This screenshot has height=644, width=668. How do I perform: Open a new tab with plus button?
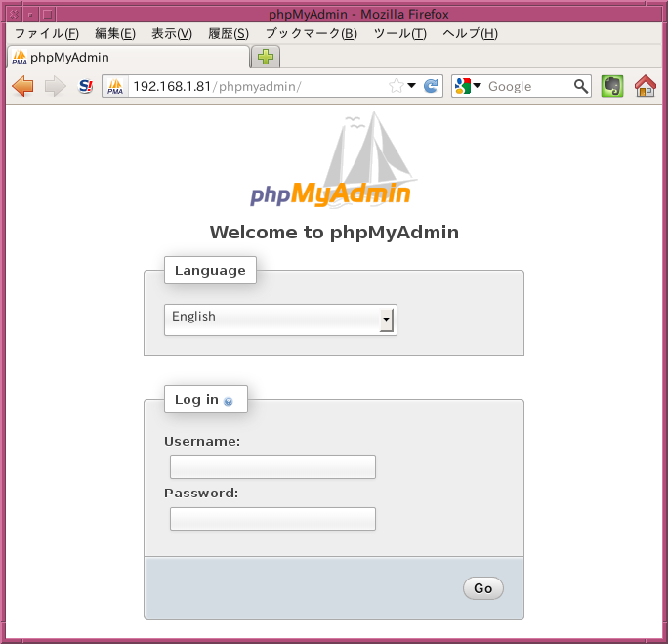click(x=266, y=57)
